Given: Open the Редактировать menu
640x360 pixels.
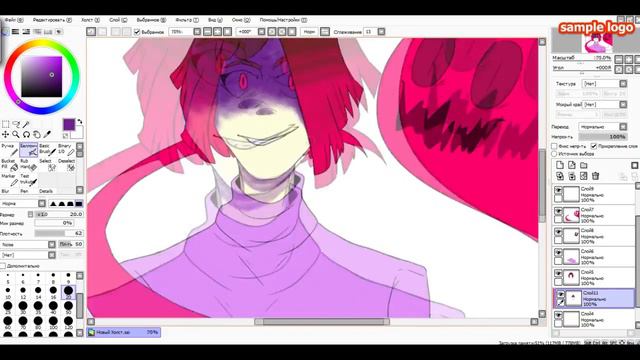Looking at the screenshot, I should pyautogui.click(x=52, y=20).
